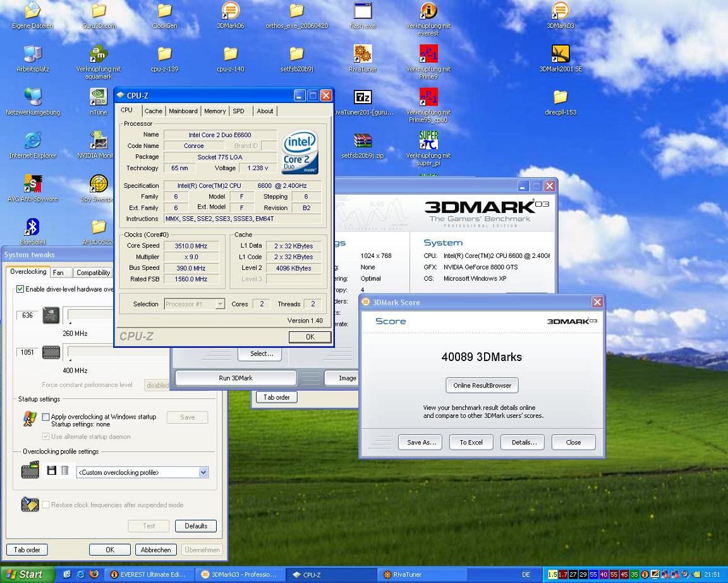This screenshot has height=583, width=728.
Task: Open the Force constant performance level dropdown
Action: pos(157,385)
